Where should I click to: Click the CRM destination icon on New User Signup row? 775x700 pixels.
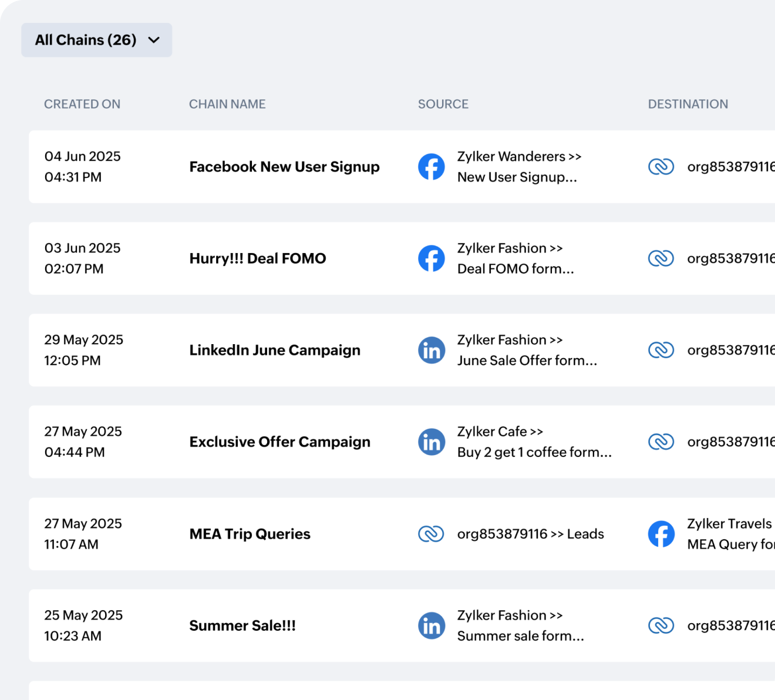tap(662, 166)
